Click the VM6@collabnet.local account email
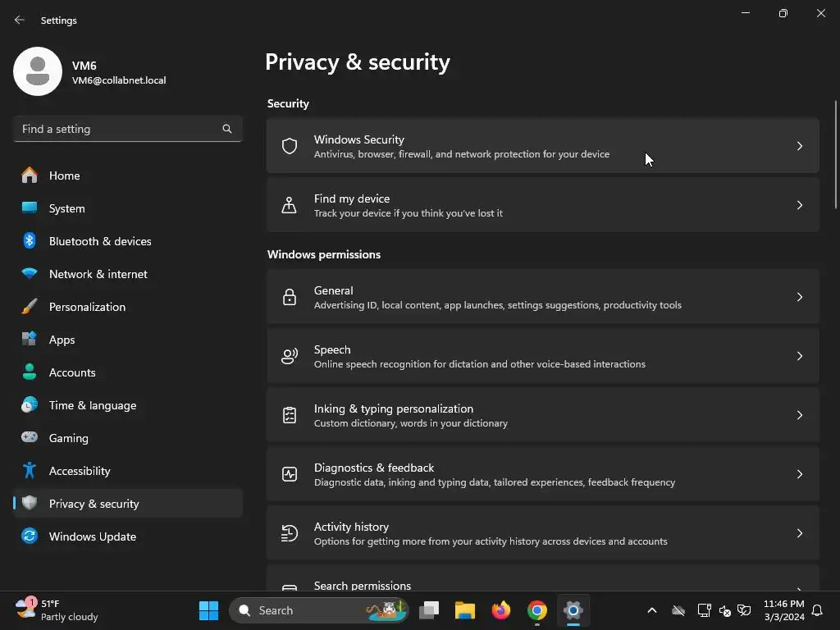 tap(119, 80)
